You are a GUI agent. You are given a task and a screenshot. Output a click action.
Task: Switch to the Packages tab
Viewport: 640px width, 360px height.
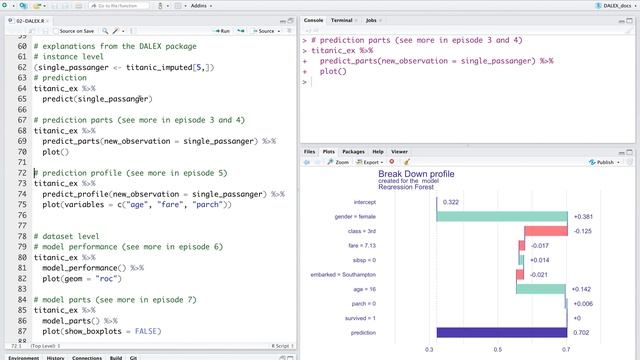pyautogui.click(x=353, y=152)
